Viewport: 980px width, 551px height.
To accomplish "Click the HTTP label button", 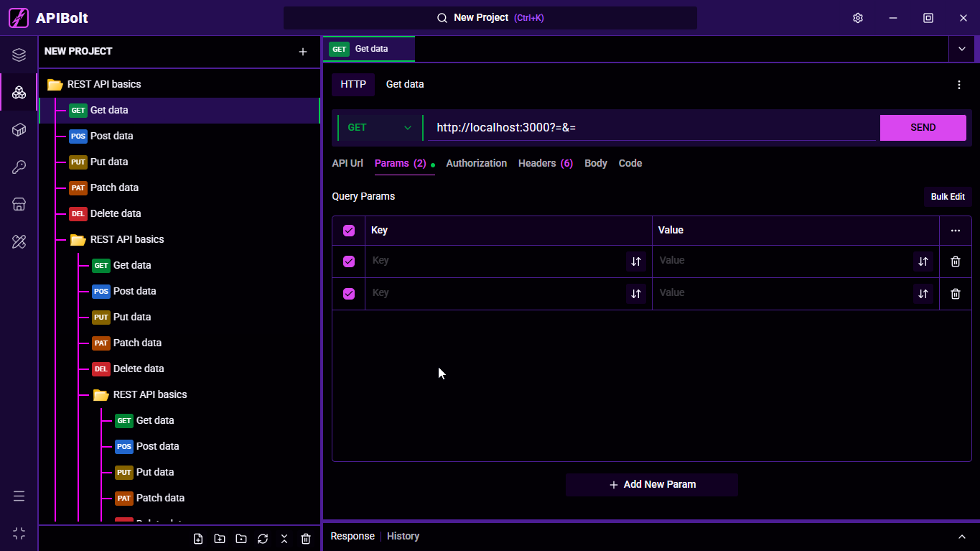I will [353, 85].
